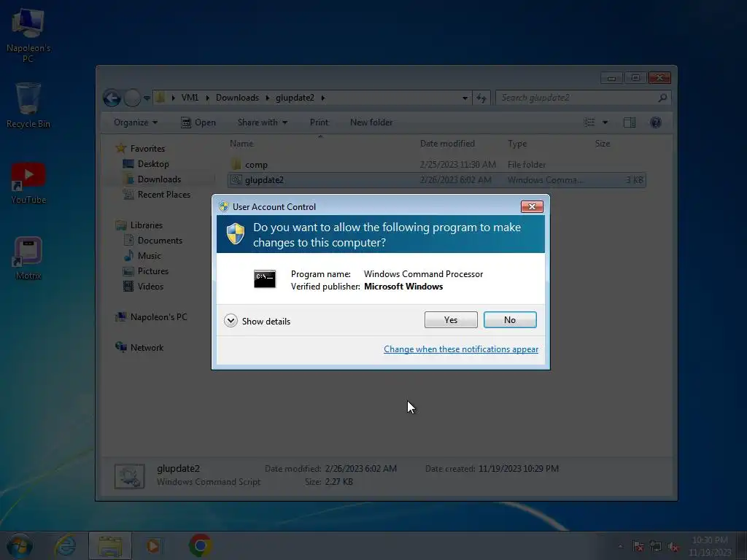Open the Windows Start orb
747x560 pixels.
[x=20, y=545]
